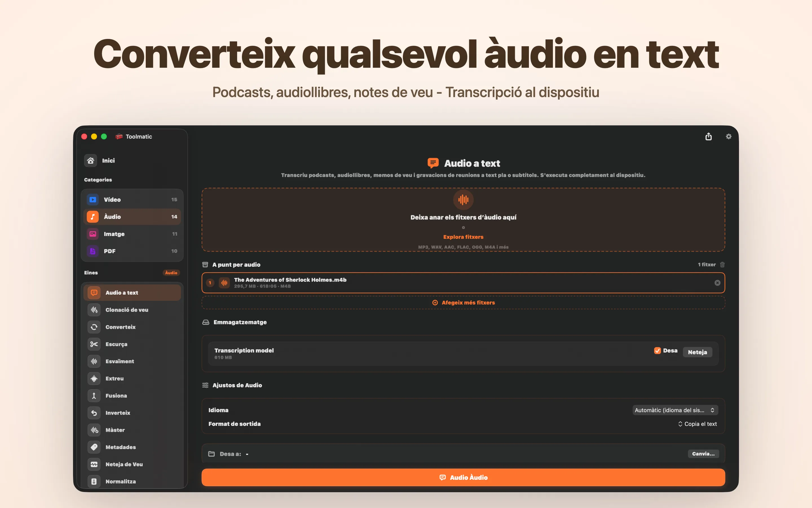
Task: Click Explora fitxers link
Action: click(x=464, y=237)
